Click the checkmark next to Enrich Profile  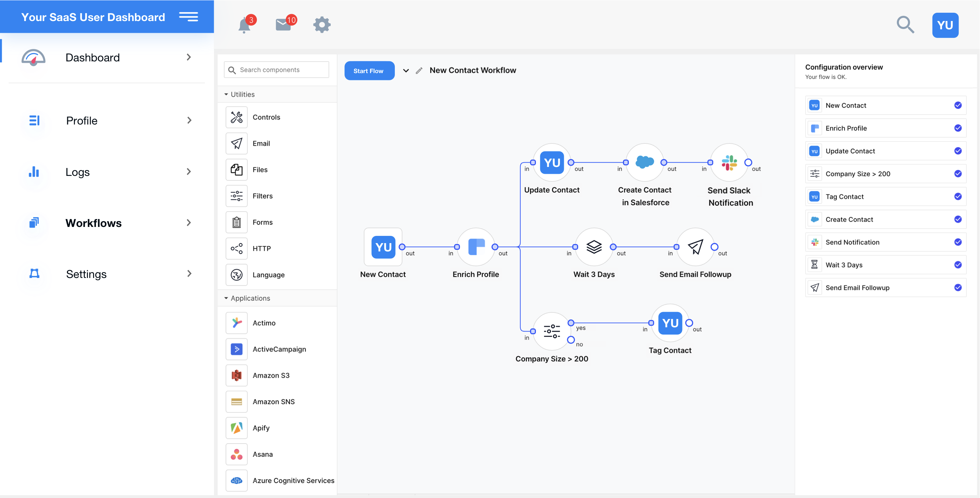click(x=958, y=128)
